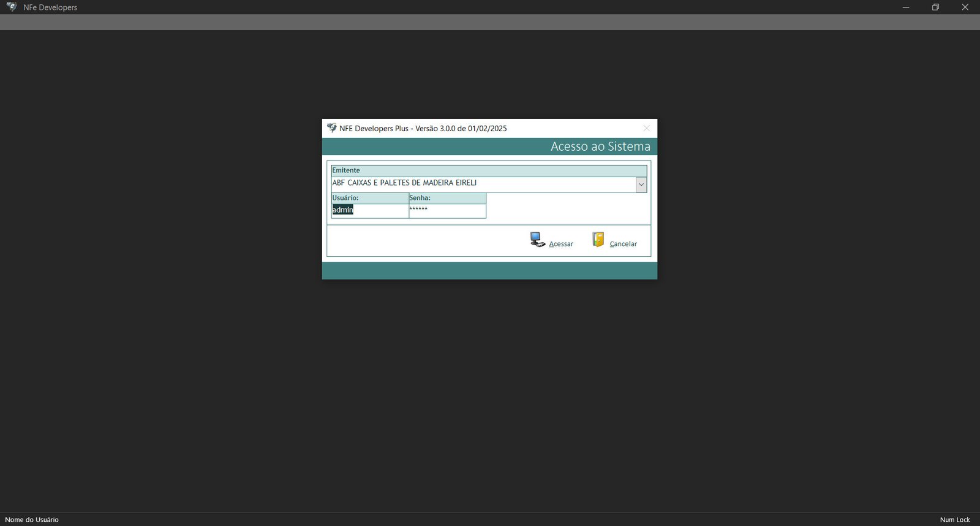Click the Num Lock status indicator

(954, 520)
